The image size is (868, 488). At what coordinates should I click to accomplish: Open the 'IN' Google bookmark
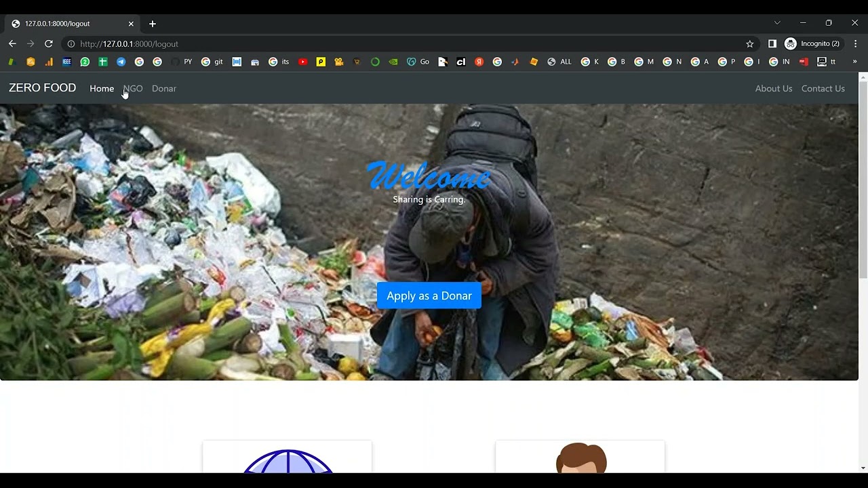coord(779,62)
